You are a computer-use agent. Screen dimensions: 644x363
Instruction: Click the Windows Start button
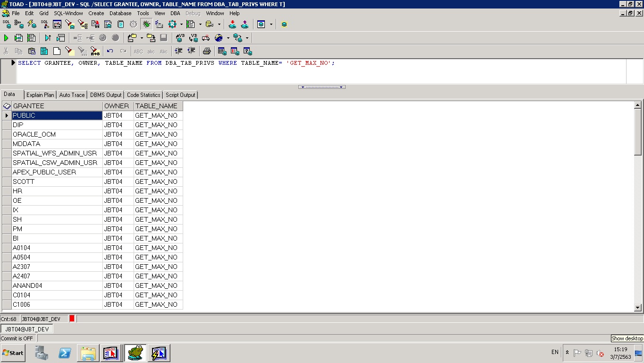pyautogui.click(x=13, y=353)
